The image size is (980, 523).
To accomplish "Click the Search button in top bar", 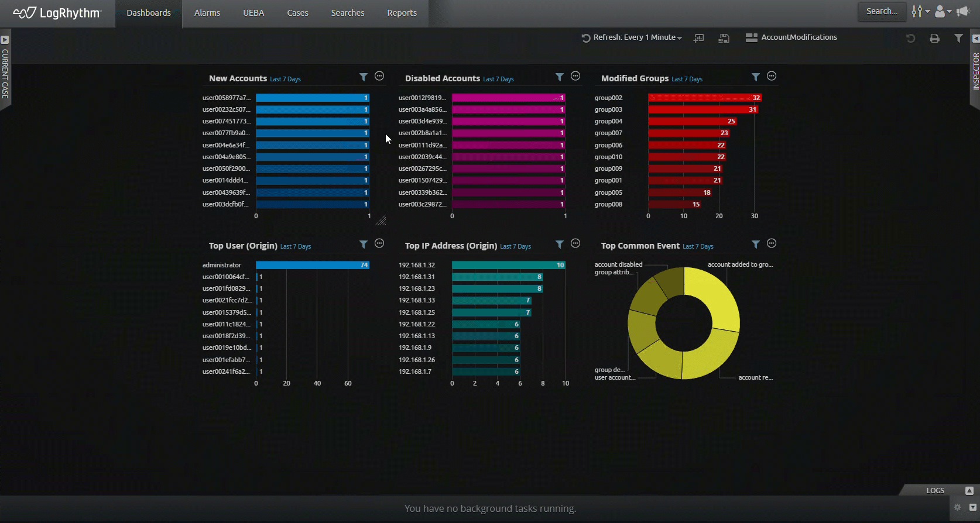I will click(882, 11).
